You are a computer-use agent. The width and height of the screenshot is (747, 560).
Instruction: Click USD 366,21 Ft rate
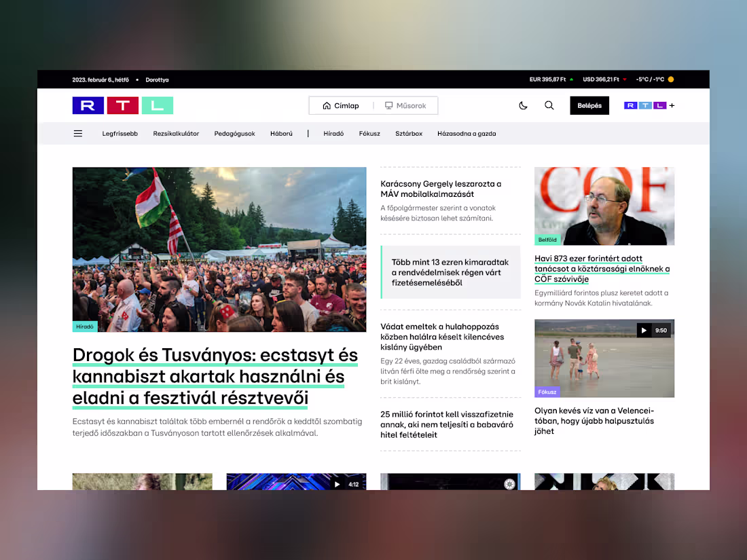pos(601,79)
